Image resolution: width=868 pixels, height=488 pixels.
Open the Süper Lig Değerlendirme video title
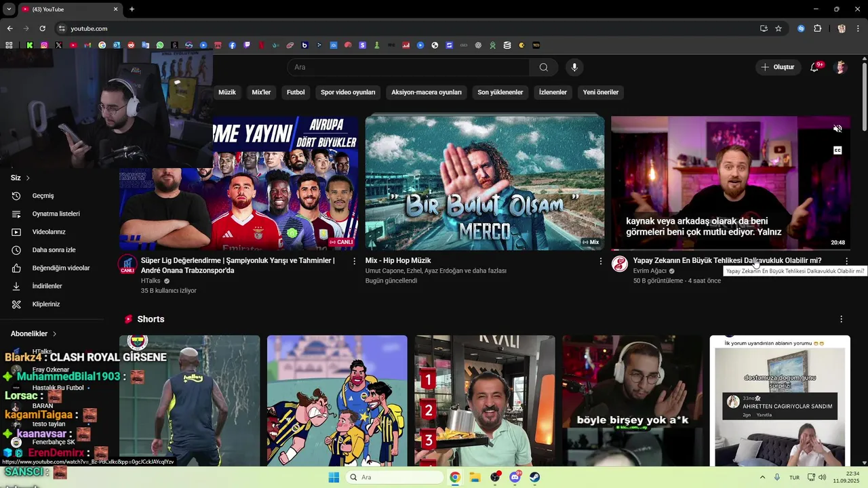238,265
